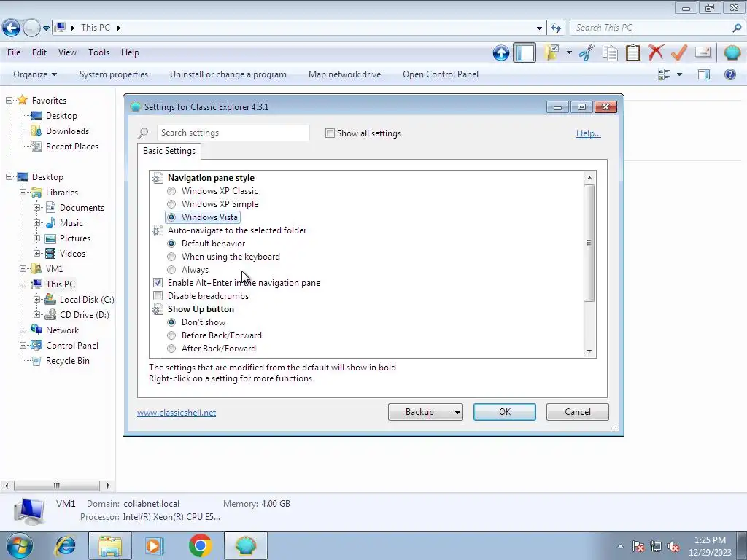Open the File menu
This screenshot has width=747, height=560.
click(14, 52)
